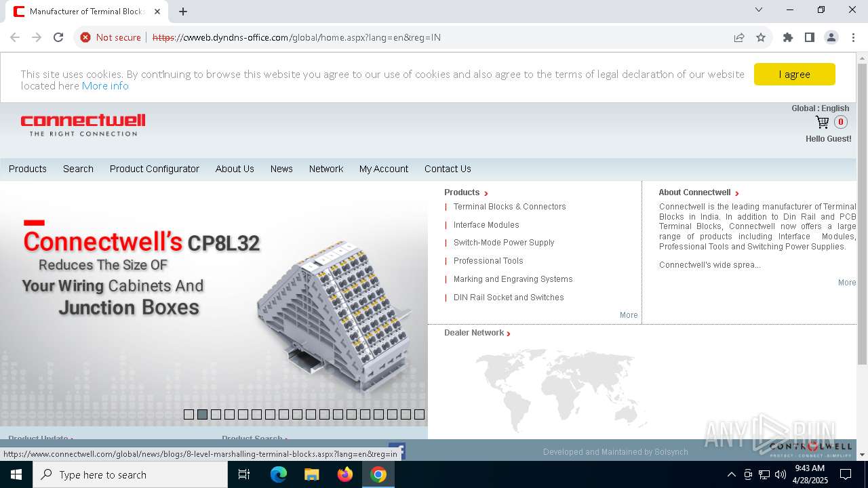The height and width of the screenshot is (488, 868).
Task: Click More under About Connectwell
Action: tap(847, 283)
